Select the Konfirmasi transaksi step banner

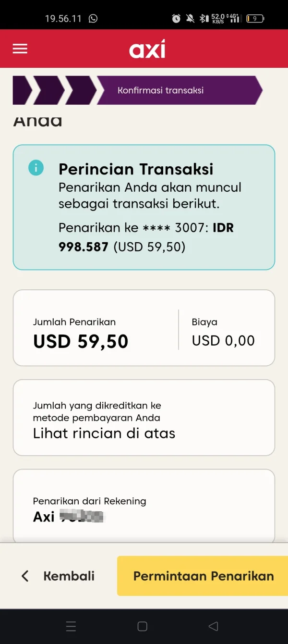[161, 90]
